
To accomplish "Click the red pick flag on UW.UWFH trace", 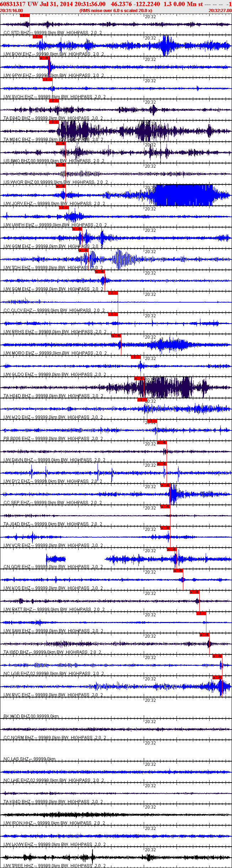I will pyautogui.click(x=64, y=208).
